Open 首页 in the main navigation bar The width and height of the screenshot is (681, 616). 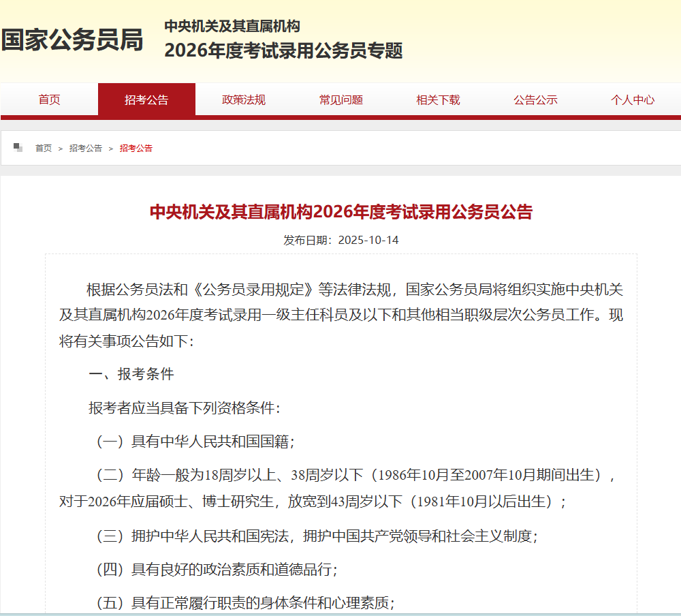point(49,100)
